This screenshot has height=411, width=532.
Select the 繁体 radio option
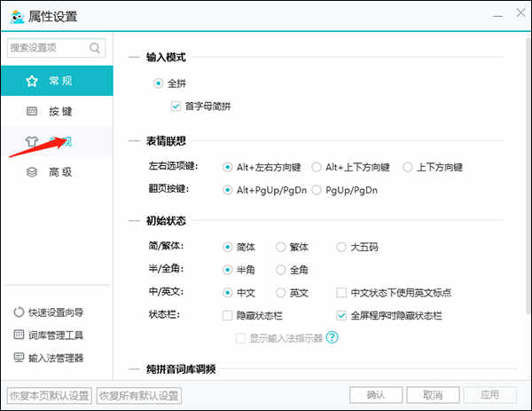click(280, 247)
